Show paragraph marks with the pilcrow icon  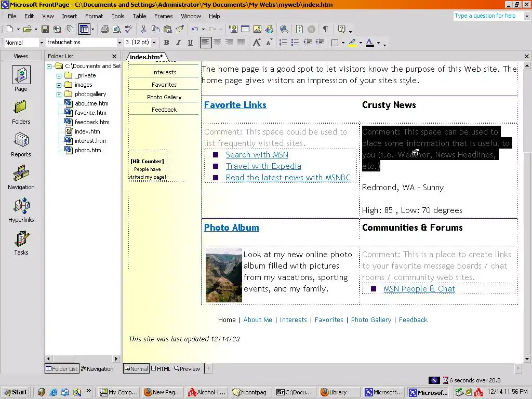(x=326, y=29)
